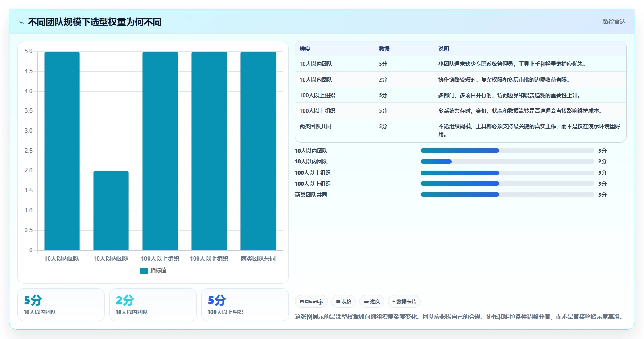Click the description 小团队通常缺少专职系统管理员
This screenshot has height=339, width=644.
click(512, 64)
